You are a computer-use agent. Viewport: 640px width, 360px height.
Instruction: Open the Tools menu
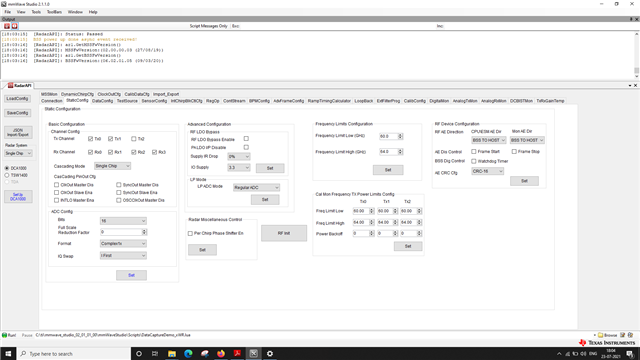click(x=36, y=12)
